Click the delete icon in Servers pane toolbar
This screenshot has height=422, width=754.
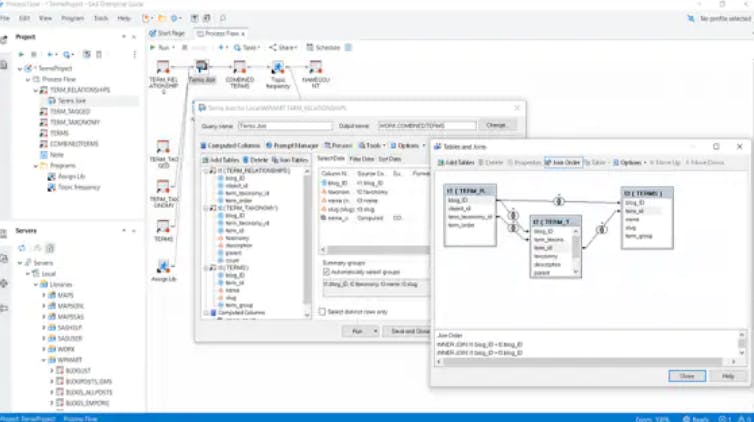click(x=50, y=248)
